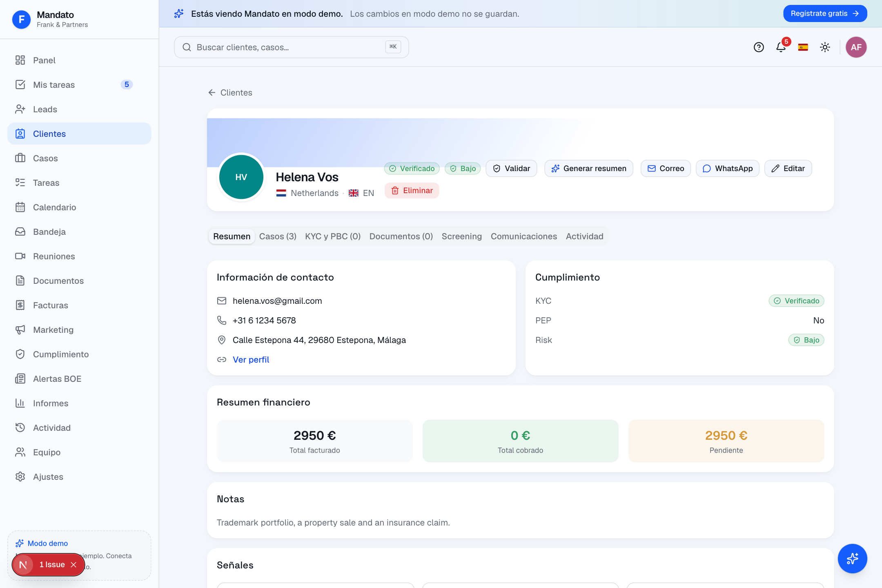Switch to Actividad tab in client profile
The height and width of the screenshot is (588, 882).
tap(584, 236)
